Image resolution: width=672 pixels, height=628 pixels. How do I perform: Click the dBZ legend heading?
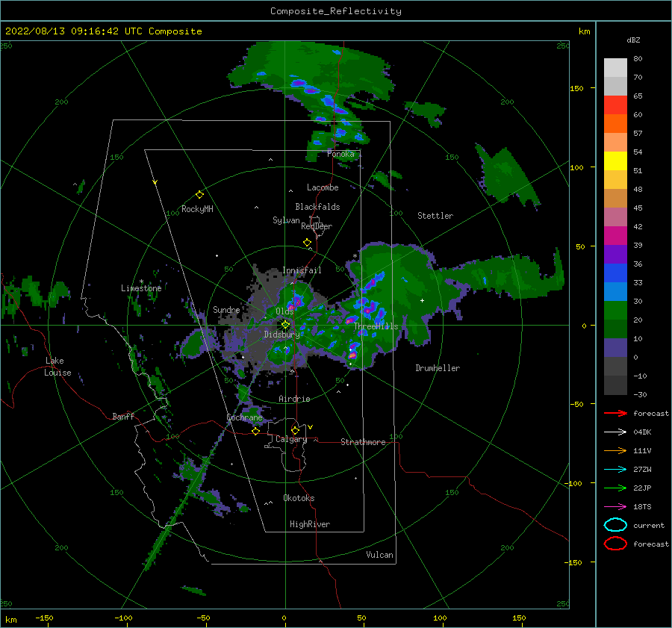(x=633, y=40)
